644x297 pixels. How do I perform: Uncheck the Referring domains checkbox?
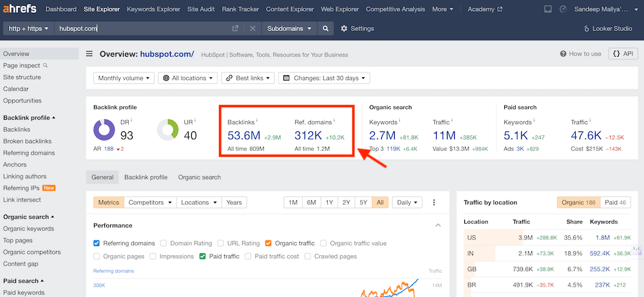pos(97,244)
